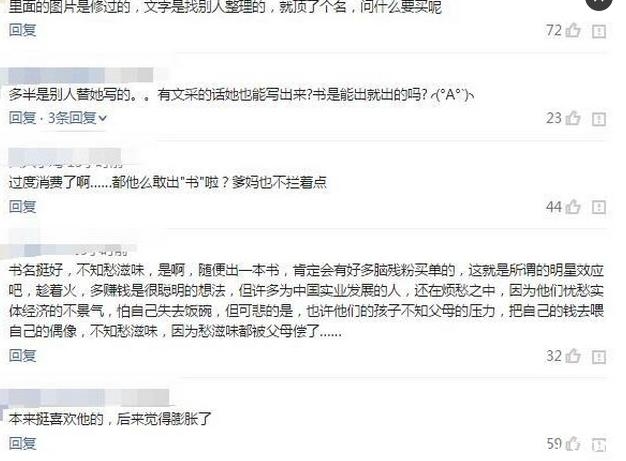
Task: Like the comment with 72 likes
Action: pos(573,30)
